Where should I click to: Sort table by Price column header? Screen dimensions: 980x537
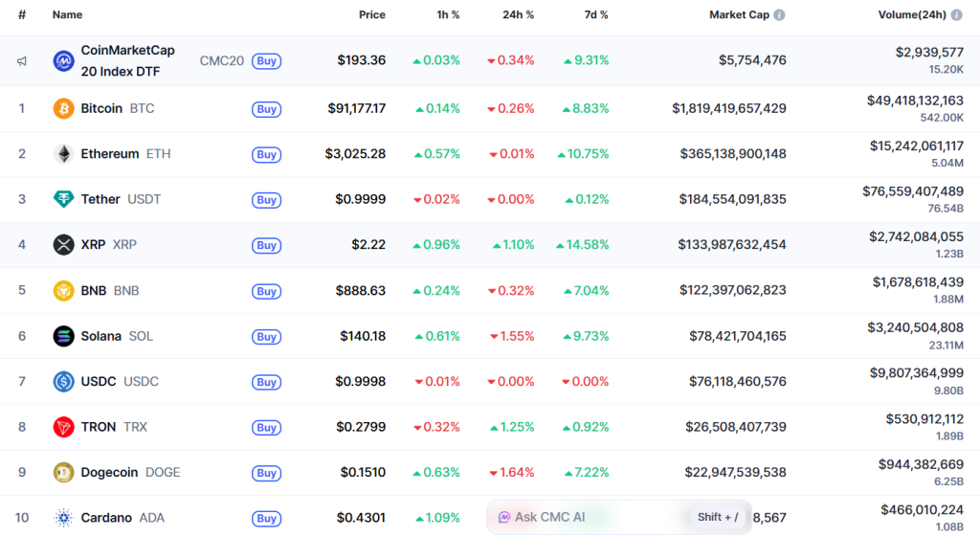coord(371,15)
